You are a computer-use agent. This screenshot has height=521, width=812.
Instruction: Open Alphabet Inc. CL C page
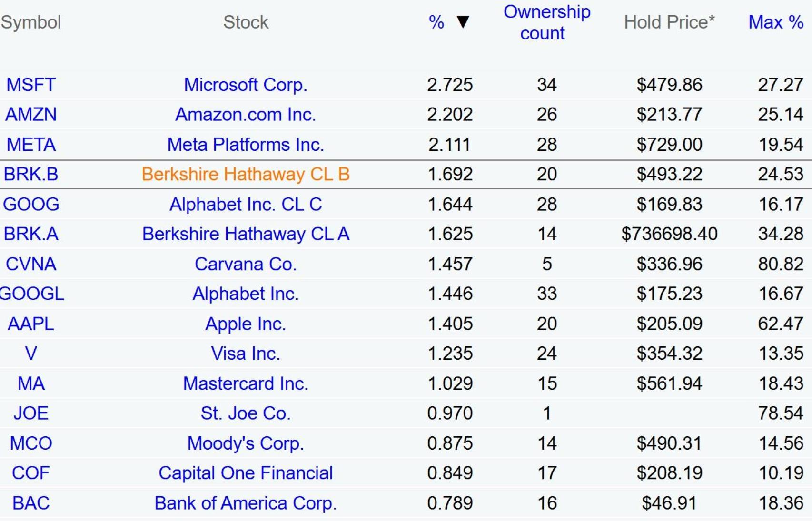coord(246,204)
